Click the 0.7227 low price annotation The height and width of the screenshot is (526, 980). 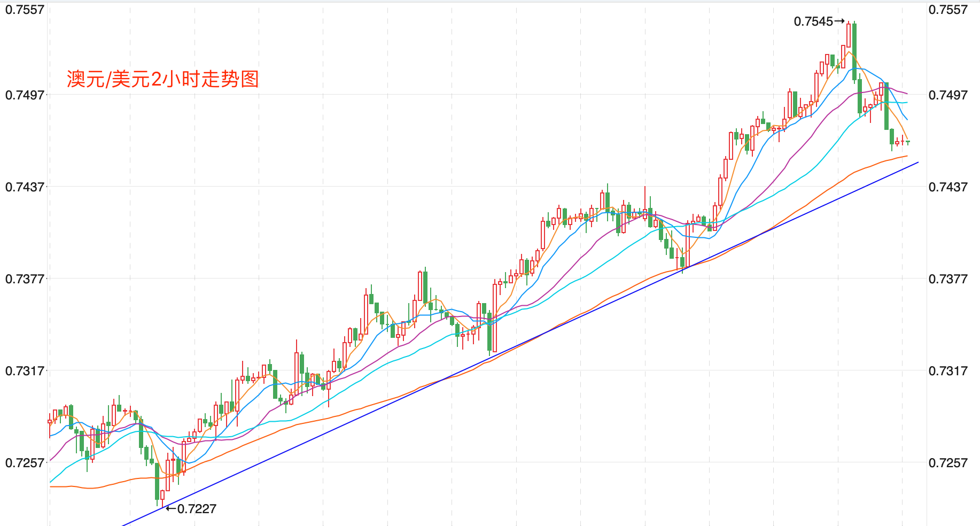[x=197, y=509]
